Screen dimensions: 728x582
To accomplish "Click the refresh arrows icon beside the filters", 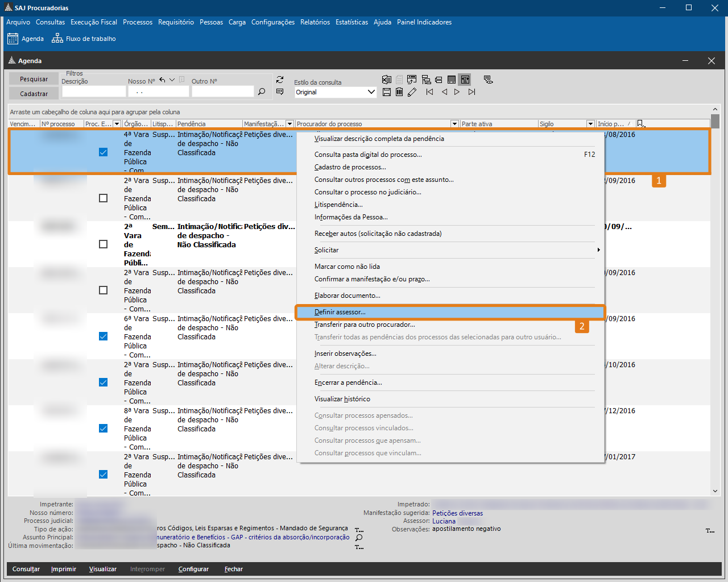I will 280,80.
